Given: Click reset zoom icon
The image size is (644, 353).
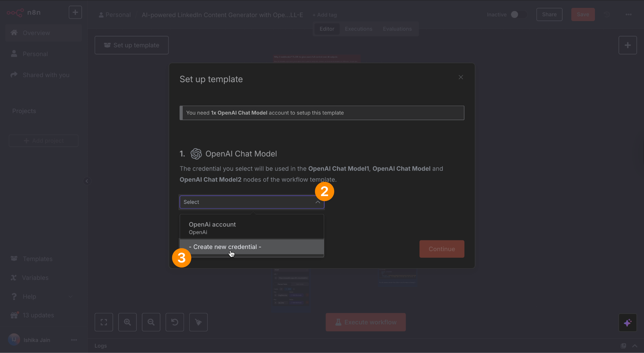Looking at the screenshot, I should tap(175, 322).
